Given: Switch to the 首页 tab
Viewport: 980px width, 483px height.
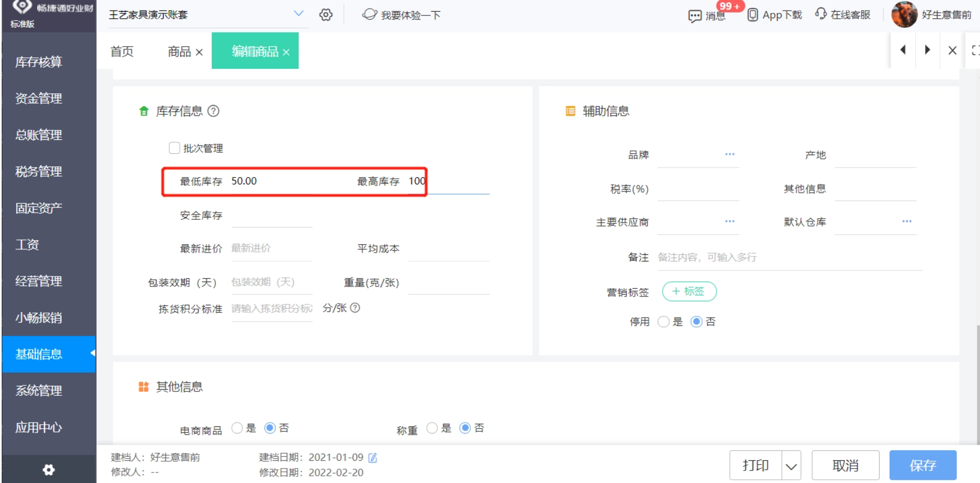Looking at the screenshot, I should tap(122, 51).
